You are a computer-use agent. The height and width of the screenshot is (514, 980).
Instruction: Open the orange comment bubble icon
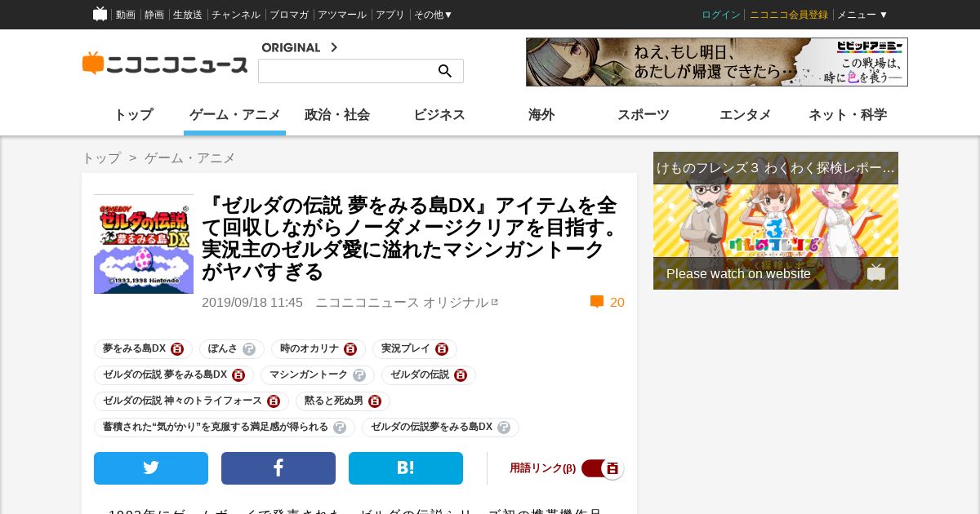pyautogui.click(x=597, y=302)
